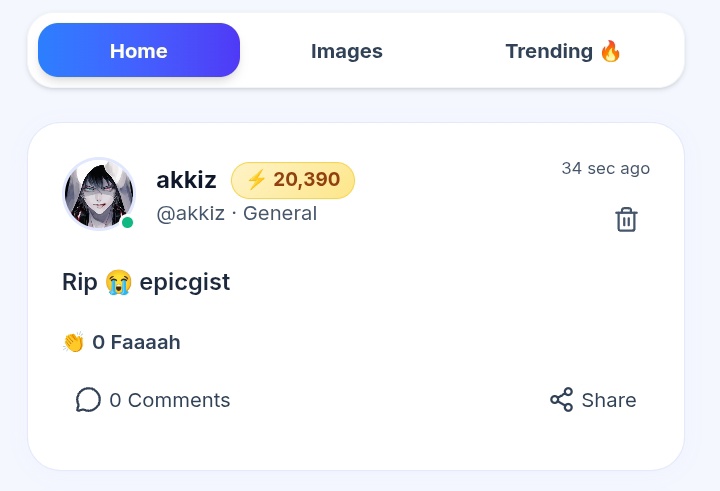Screen dimensions: 720x491
Task: Click the 20,390 points badge
Action: pyautogui.click(x=293, y=180)
